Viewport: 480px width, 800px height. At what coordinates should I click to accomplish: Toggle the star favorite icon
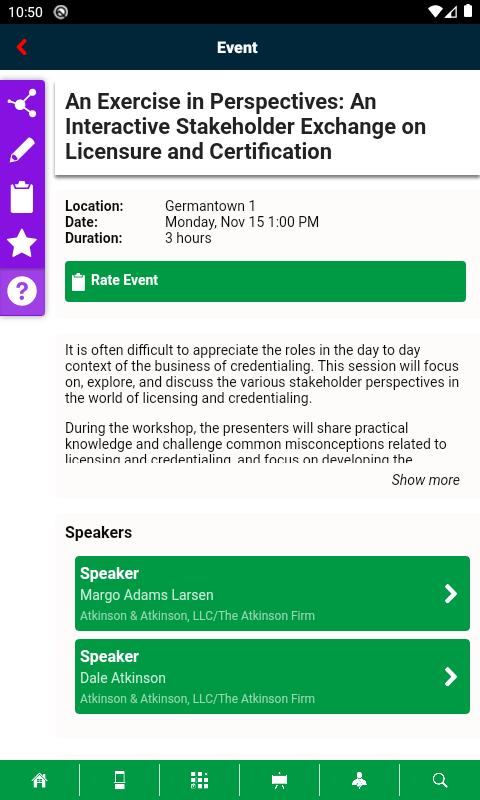(x=22, y=243)
